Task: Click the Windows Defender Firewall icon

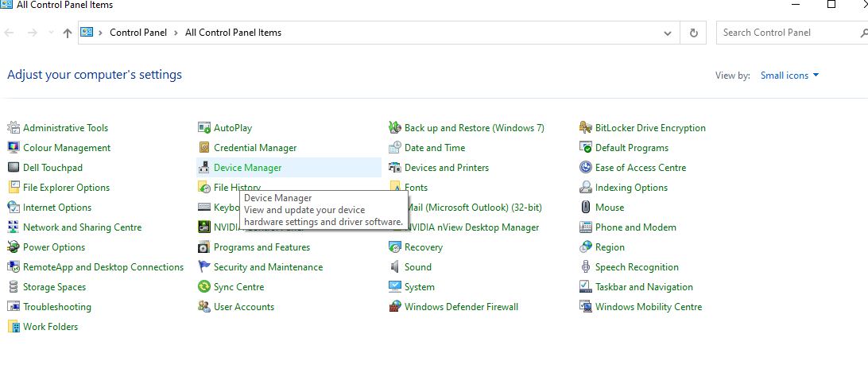Action: [x=395, y=307]
